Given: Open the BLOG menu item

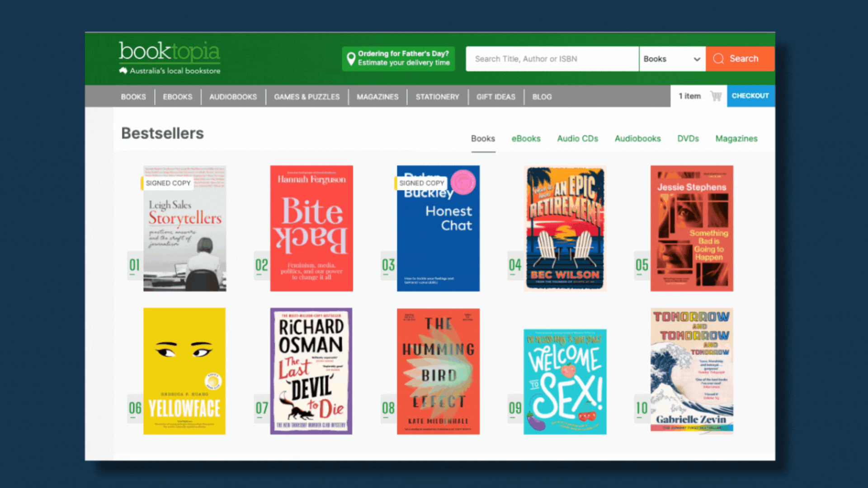Looking at the screenshot, I should coord(542,97).
